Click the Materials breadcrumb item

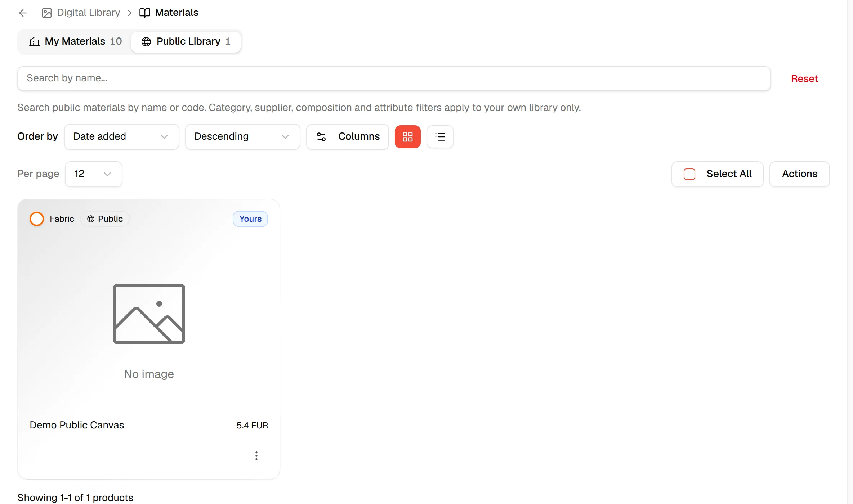tap(169, 13)
